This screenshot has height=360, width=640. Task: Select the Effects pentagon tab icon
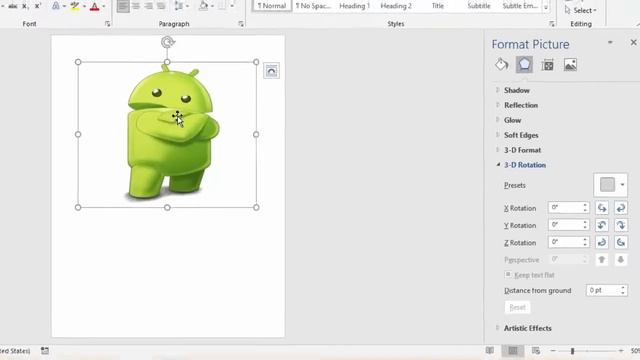point(524,65)
